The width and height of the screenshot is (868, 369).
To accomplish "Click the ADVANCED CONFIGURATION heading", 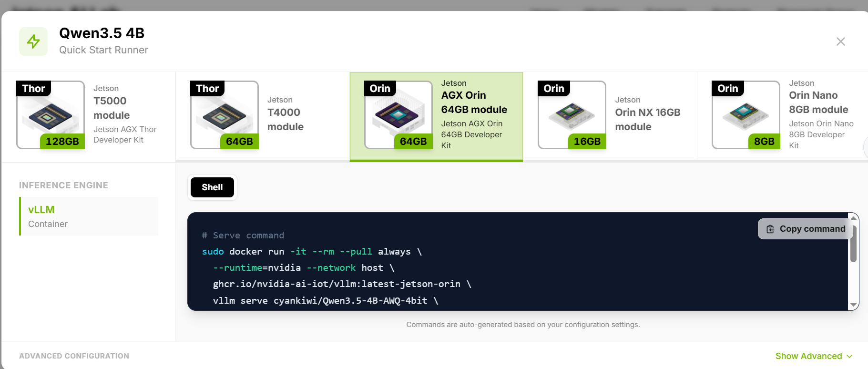I will (x=74, y=356).
